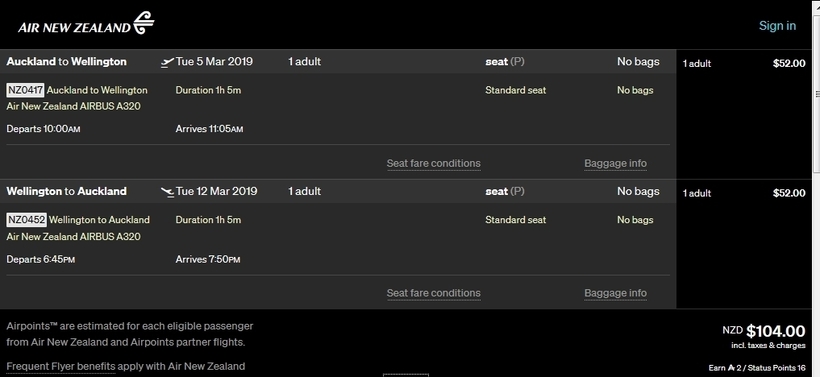Open the Sign in link
Screen dimensions: 820x377
777,26
